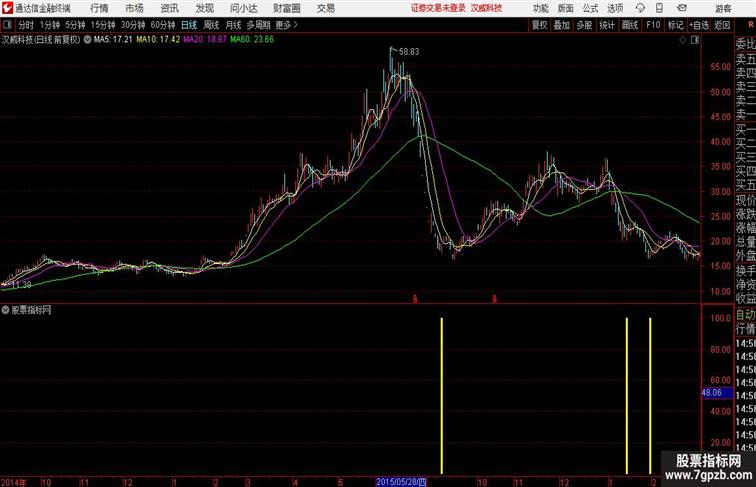Open the 行情 menu
Viewport: 756px width, 487px height.
pos(99,8)
